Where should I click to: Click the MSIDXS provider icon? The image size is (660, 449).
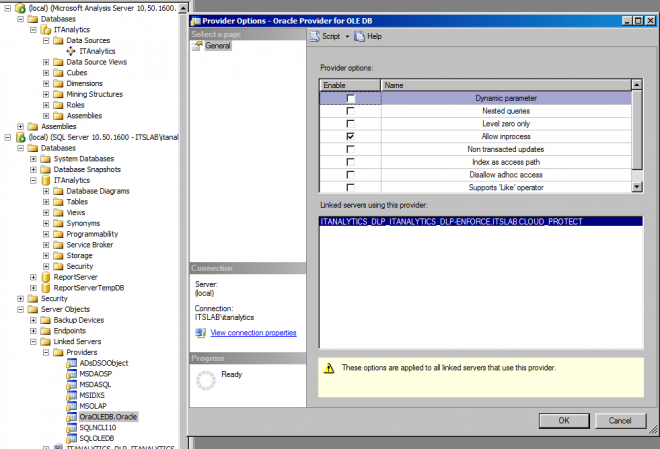(x=72, y=396)
